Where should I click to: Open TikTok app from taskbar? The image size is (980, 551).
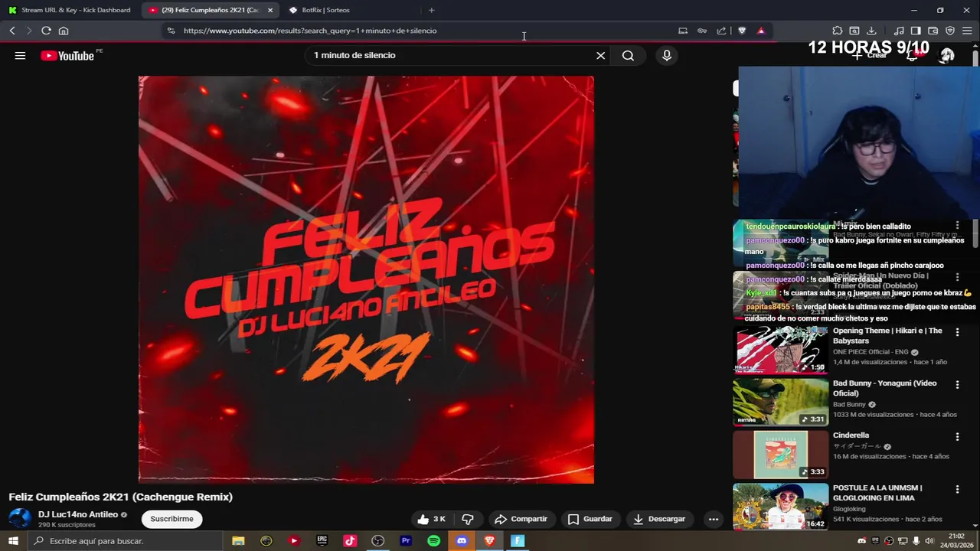[x=350, y=541]
